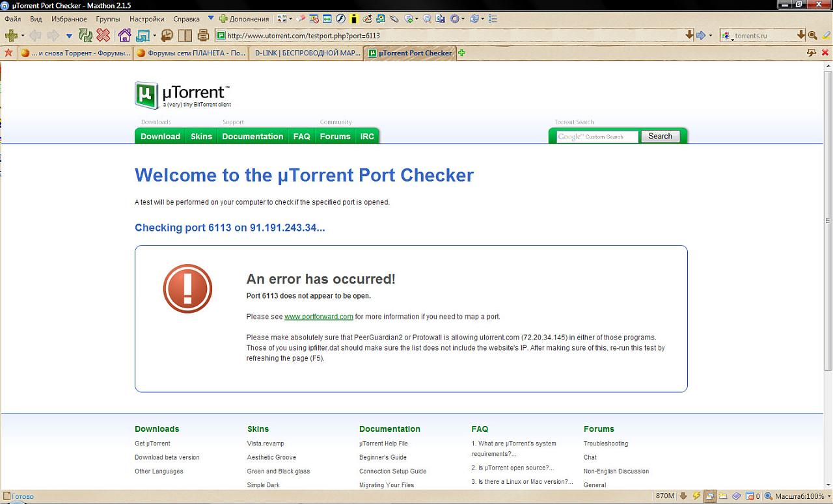Open the Справка menu
The image size is (833, 504).
187,19
